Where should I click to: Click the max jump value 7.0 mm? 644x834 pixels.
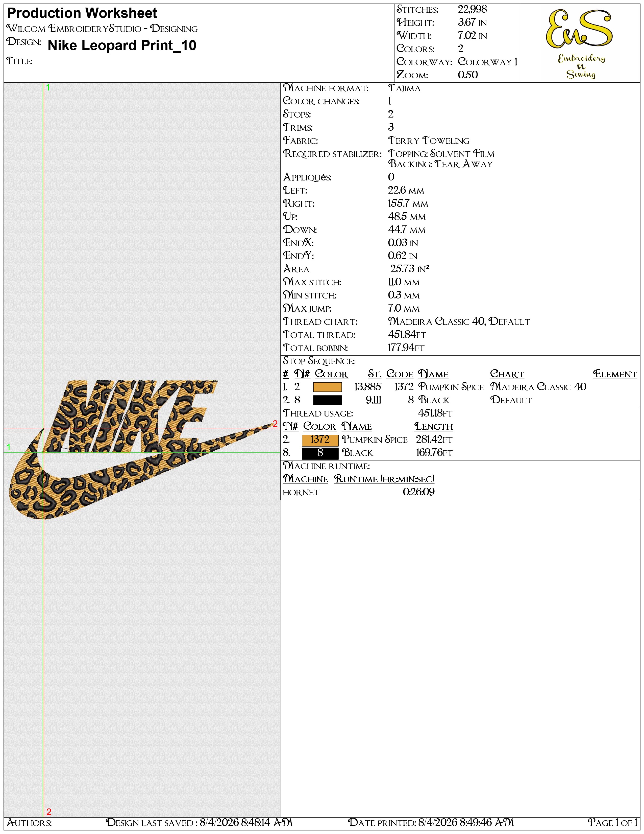pyautogui.click(x=404, y=308)
